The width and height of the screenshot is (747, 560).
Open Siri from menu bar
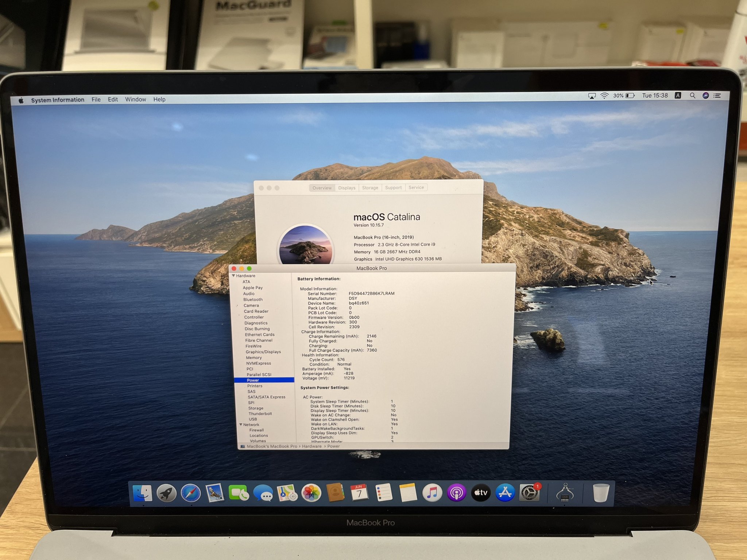(x=705, y=96)
